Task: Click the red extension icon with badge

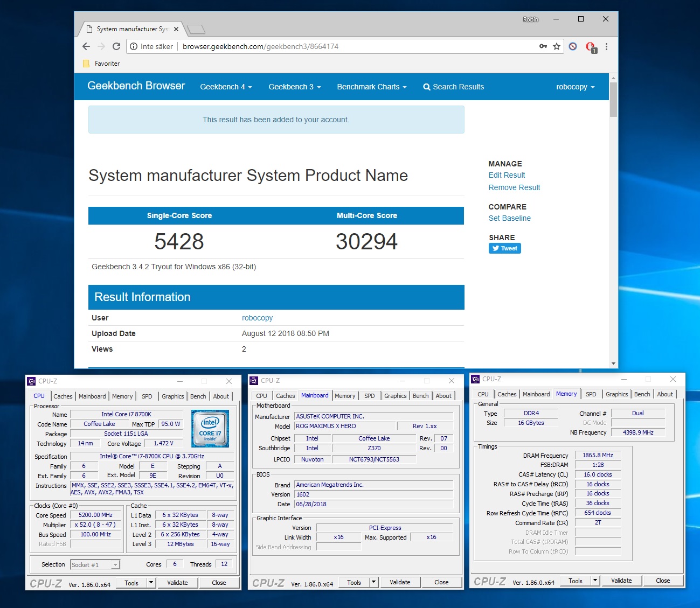Action: (x=591, y=47)
